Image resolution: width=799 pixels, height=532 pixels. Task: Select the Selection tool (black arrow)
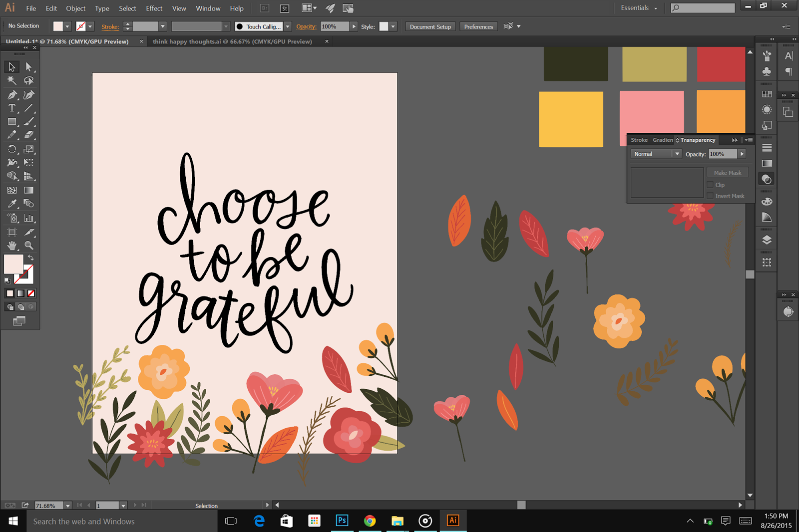point(12,67)
